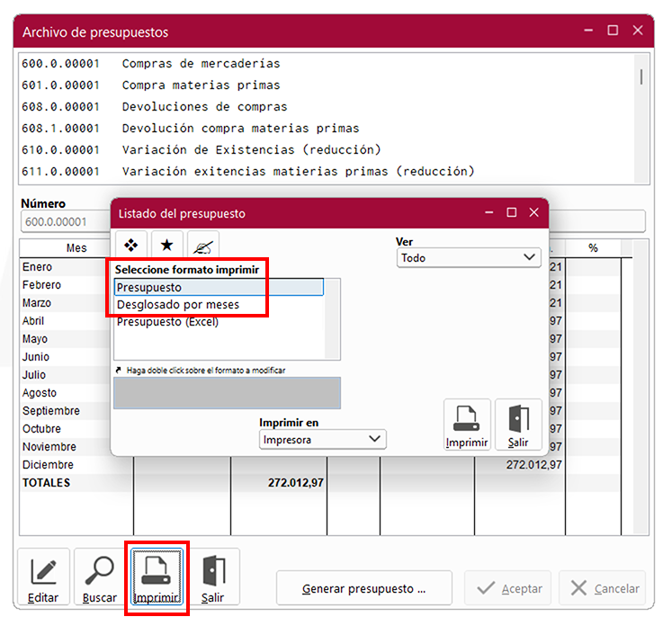Click the Generar presupuesto button
Image resolution: width=672 pixels, height=626 pixels.
tap(363, 589)
